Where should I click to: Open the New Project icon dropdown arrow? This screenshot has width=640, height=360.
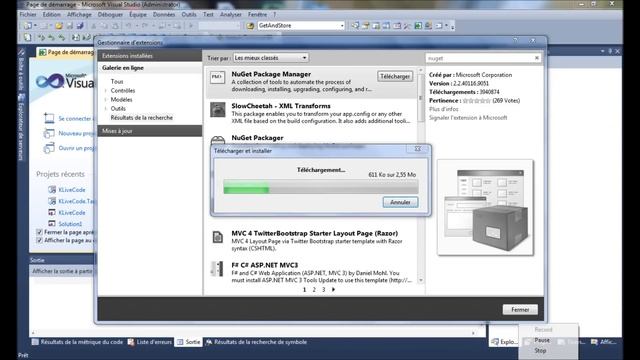[x=35, y=26]
